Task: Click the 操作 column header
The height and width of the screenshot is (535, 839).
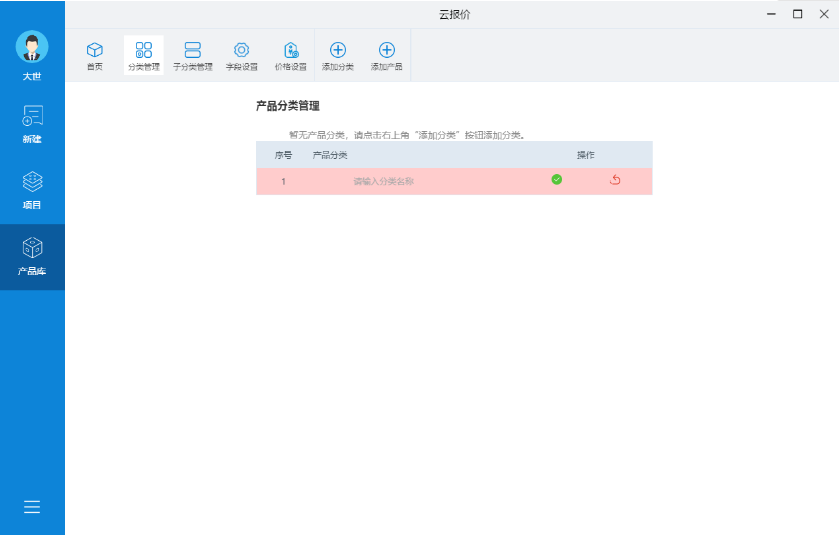Action: [586, 155]
